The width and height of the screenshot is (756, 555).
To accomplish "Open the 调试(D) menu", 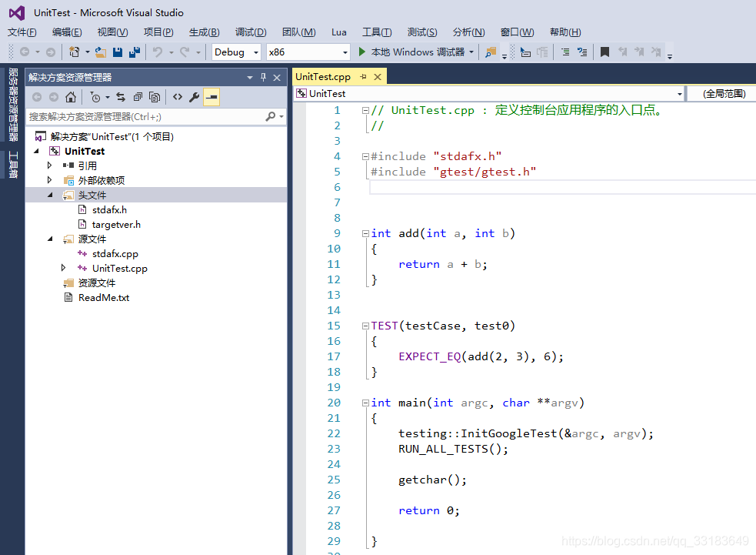I will (x=251, y=32).
